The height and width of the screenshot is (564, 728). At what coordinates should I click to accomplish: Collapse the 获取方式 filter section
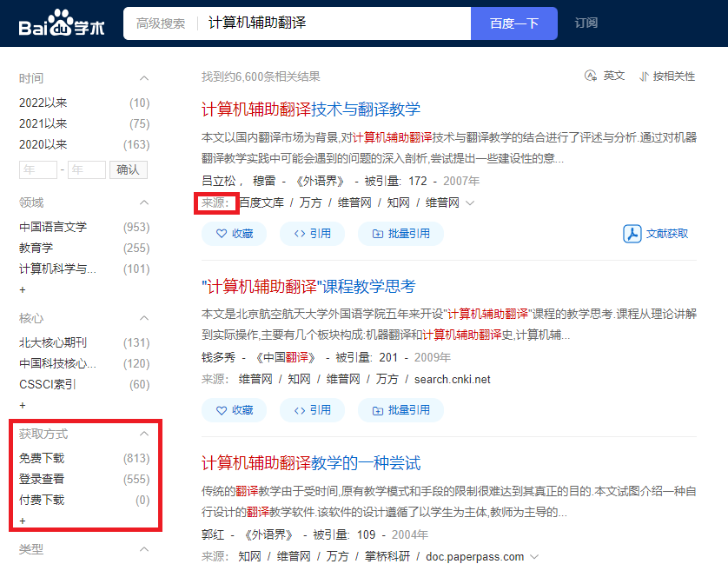(144, 434)
